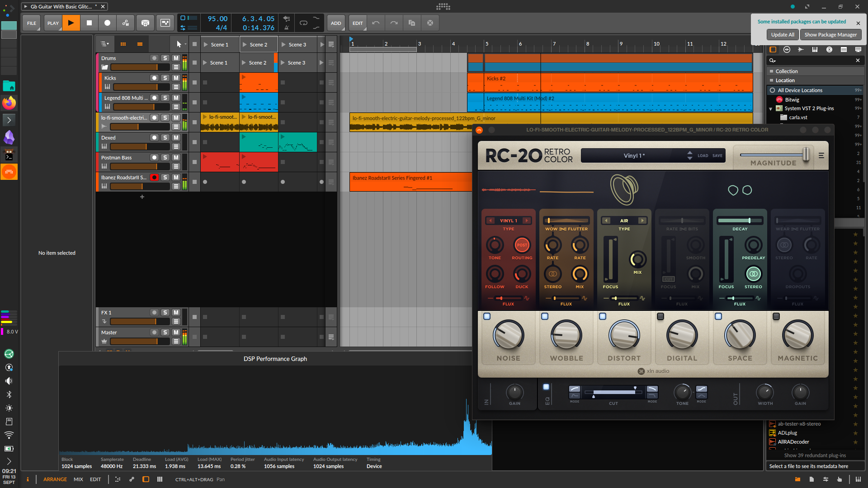
Task: Select the Devices browser tab icon
Action: [773, 50]
